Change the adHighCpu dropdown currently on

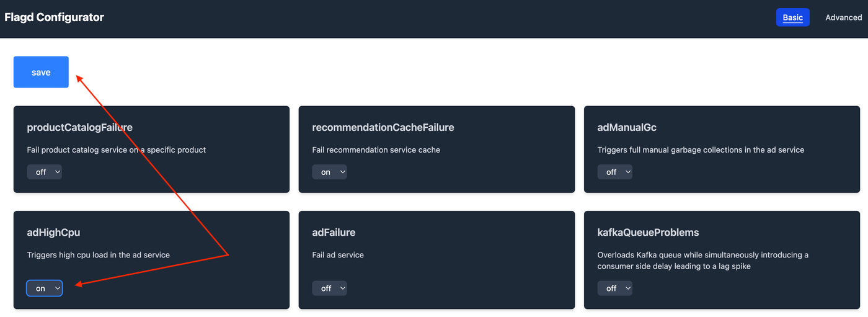pos(44,288)
